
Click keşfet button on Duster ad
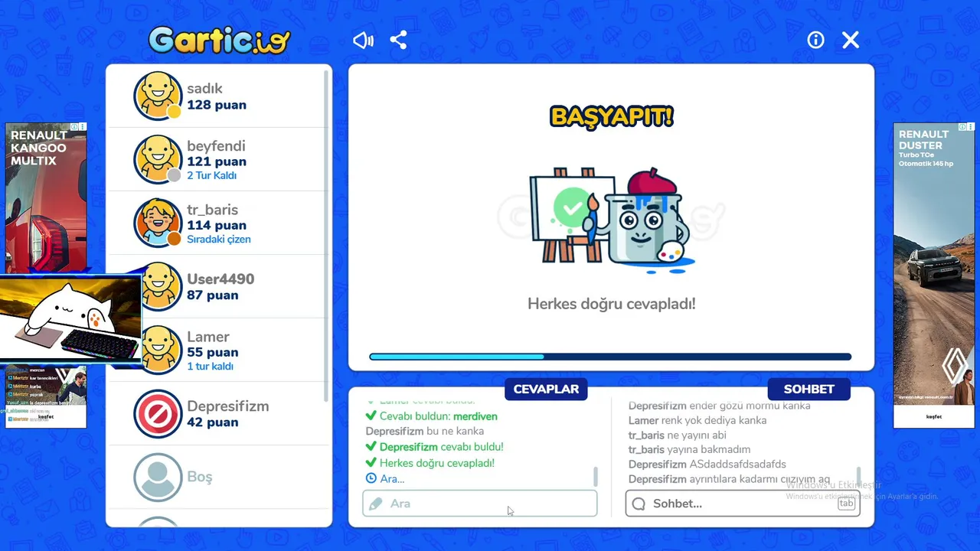coord(934,417)
